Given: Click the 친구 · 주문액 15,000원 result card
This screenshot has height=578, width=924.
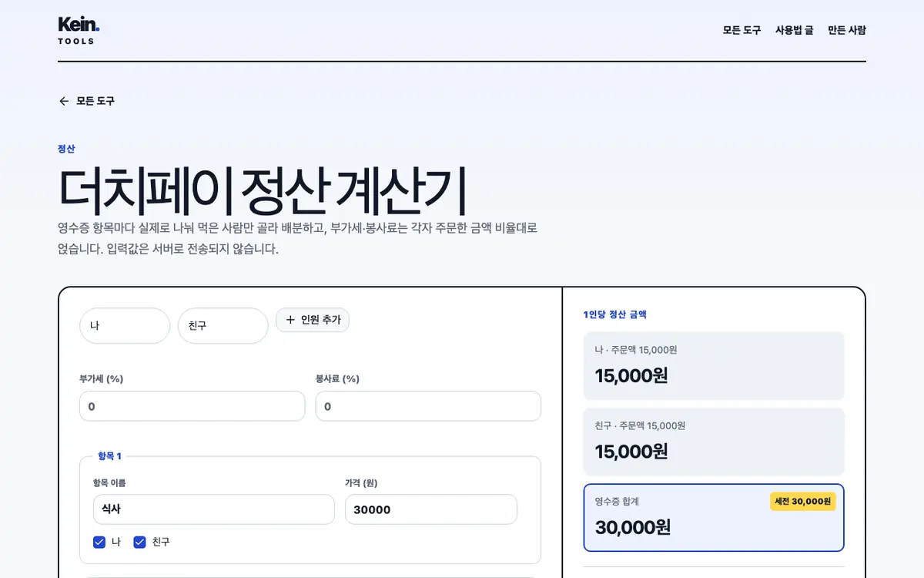Looking at the screenshot, I should tap(714, 442).
